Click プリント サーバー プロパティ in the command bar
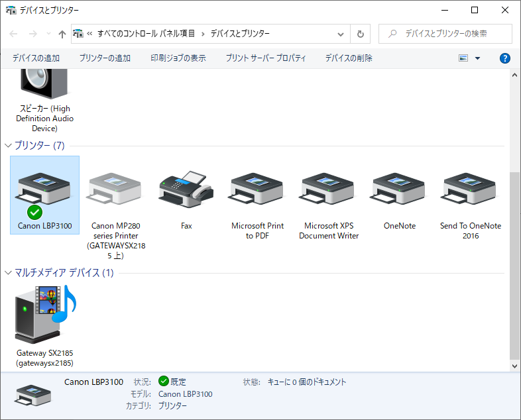 (266, 58)
